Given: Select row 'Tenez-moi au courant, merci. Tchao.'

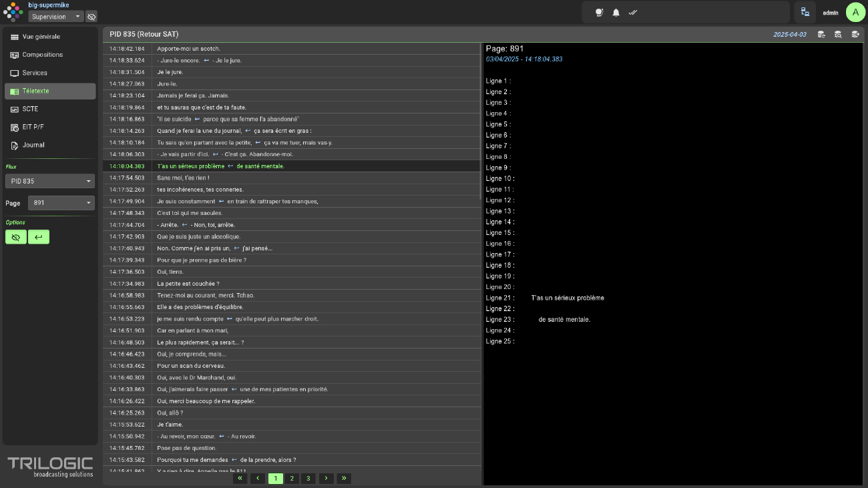Looking at the screenshot, I should click(x=292, y=295).
